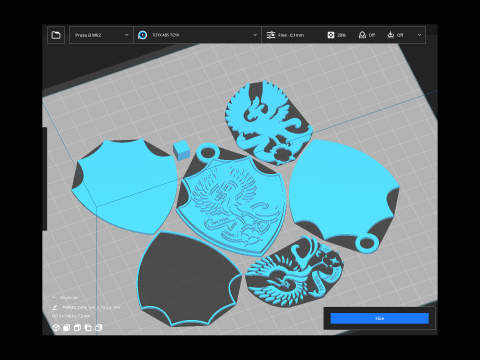Image resolution: width=480 pixels, height=360 pixels.
Task: Open the Prusa i3 Mk2 printer dropdown
Action: pyautogui.click(x=101, y=35)
